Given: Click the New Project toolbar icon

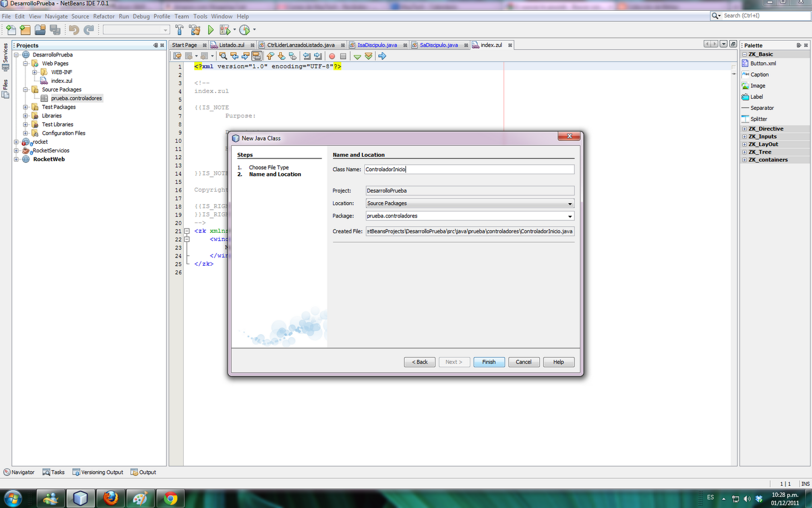Looking at the screenshot, I should 25,30.
